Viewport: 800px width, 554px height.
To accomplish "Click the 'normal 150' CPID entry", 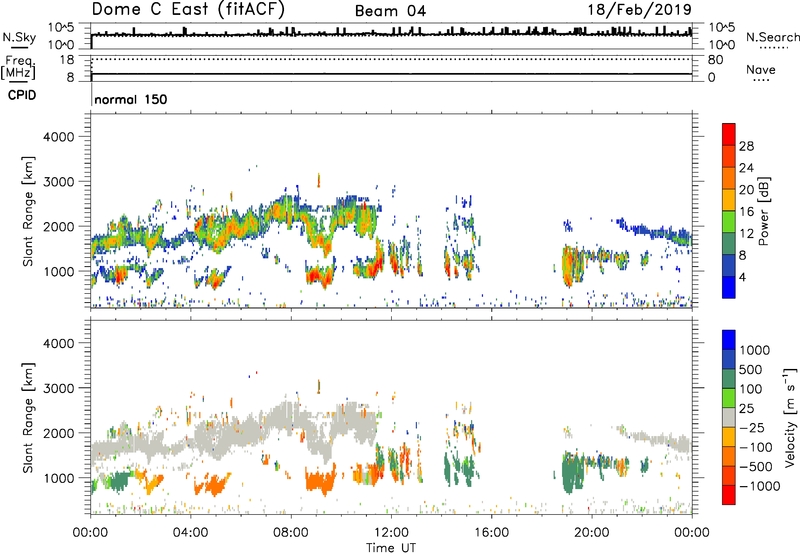I will 131,99.
